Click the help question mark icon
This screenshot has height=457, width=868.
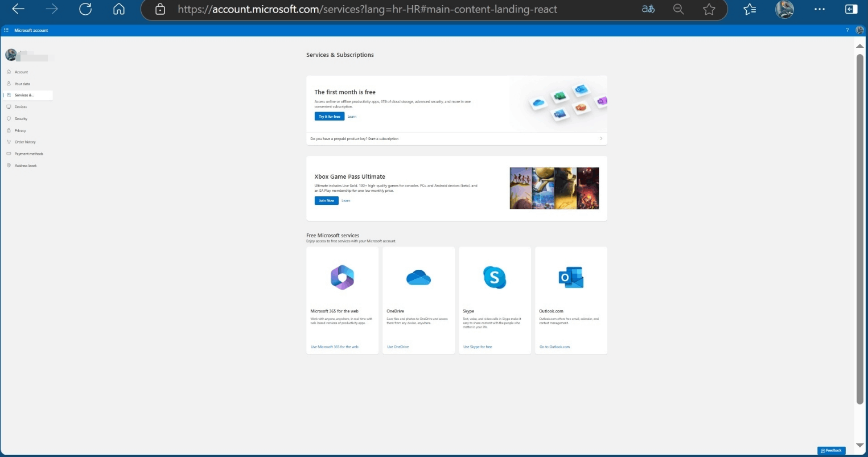click(848, 30)
